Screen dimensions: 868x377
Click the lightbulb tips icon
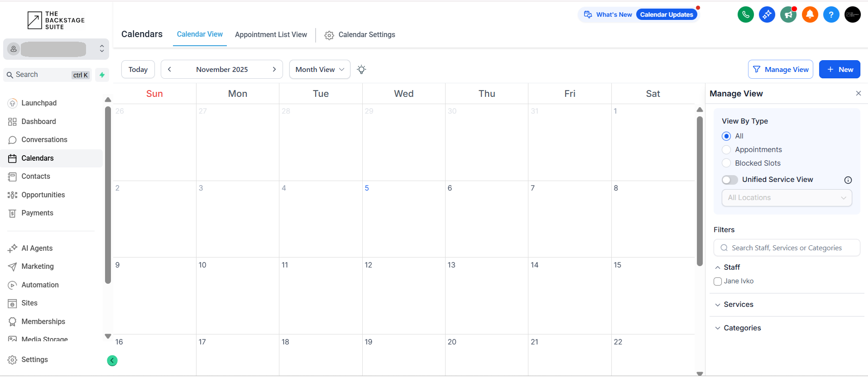[x=361, y=69]
